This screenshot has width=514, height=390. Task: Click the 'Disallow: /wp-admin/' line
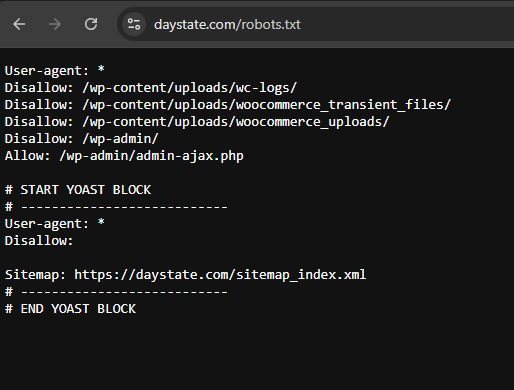click(81, 139)
